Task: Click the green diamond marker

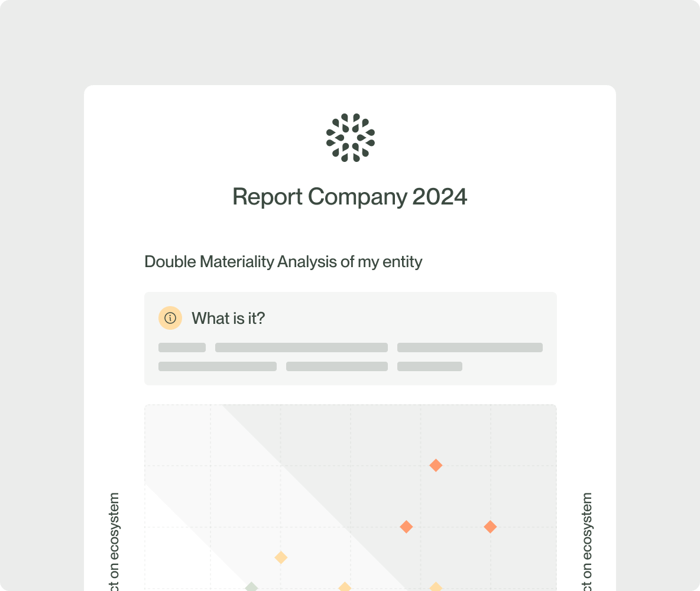Action: (251, 587)
